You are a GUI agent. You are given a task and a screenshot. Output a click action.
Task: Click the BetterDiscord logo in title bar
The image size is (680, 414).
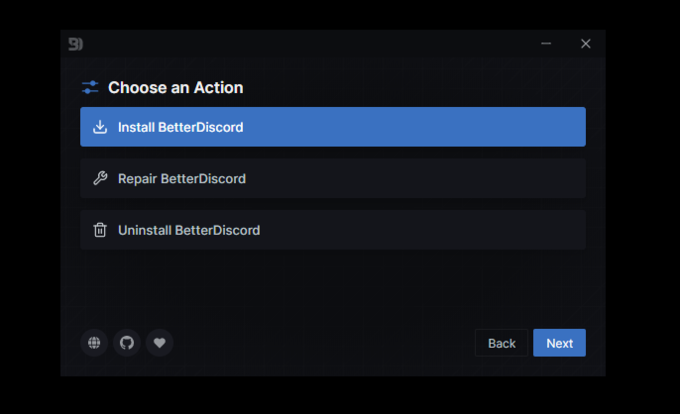(75, 44)
